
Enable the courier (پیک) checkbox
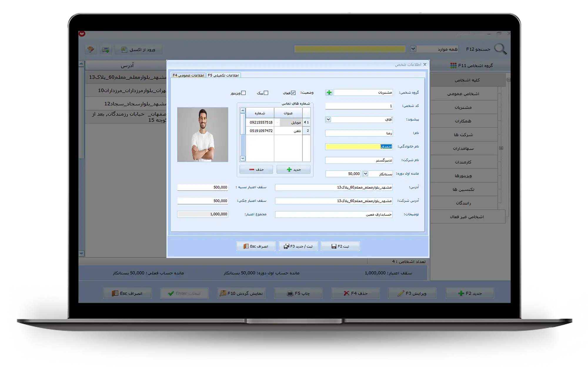pos(266,93)
